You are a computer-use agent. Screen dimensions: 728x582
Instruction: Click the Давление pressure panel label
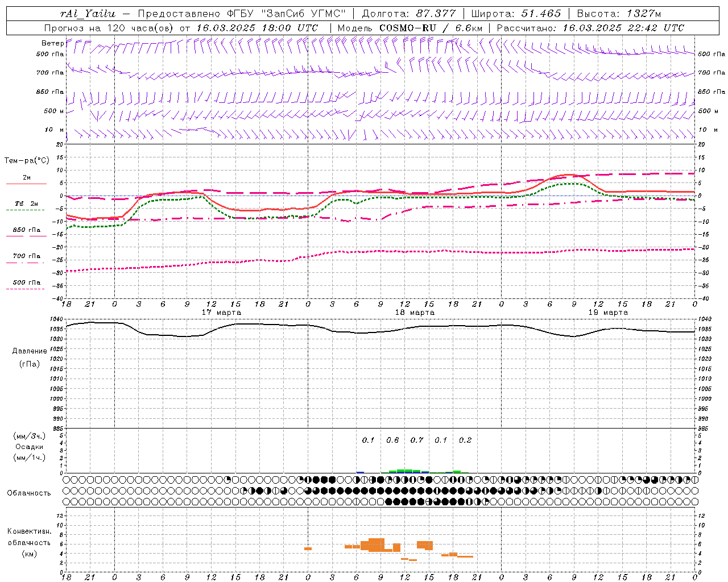point(30,351)
